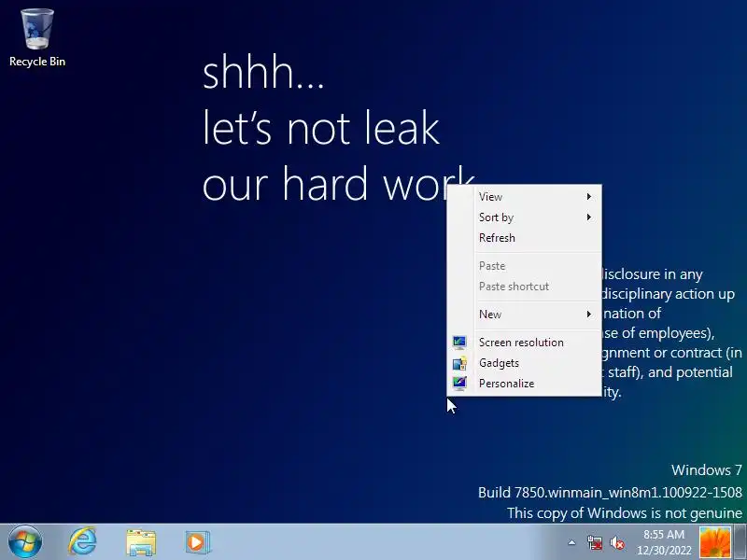Expand the arrow beside Sort by

pyautogui.click(x=589, y=217)
